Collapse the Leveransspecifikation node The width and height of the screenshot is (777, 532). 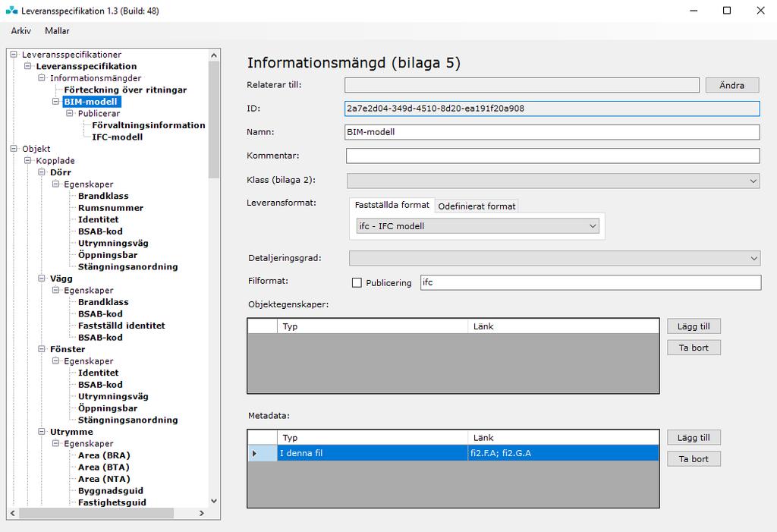click(28, 66)
